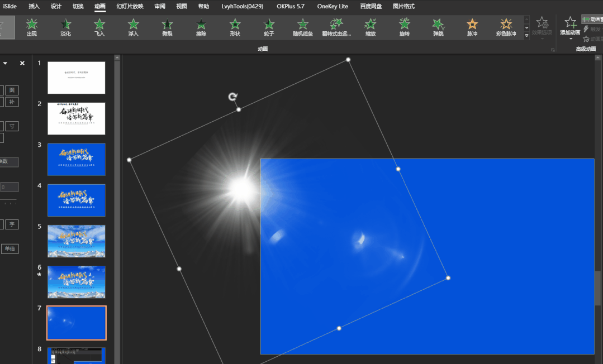Apply the 浮入 (Float In) animation effect
Image resolution: width=603 pixels, height=364 pixels.
(x=134, y=27)
